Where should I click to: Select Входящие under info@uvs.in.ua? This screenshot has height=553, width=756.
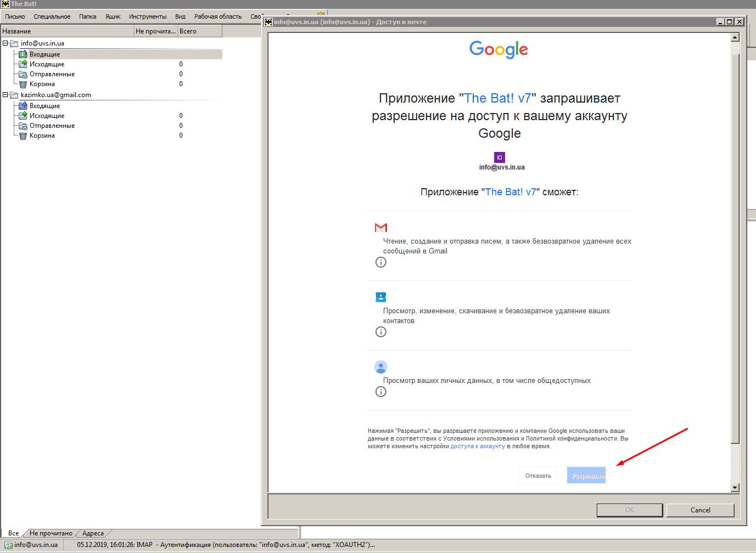pyautogui.click(x=45, y=54)
